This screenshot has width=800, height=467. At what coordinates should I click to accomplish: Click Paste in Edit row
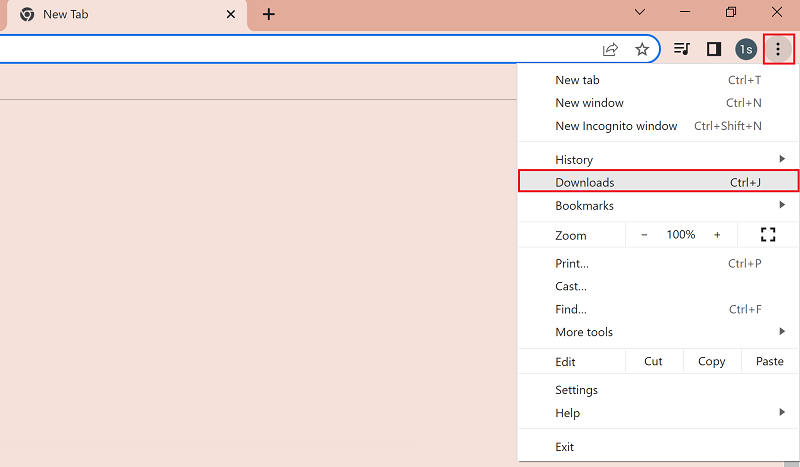[x=769, y=361]
